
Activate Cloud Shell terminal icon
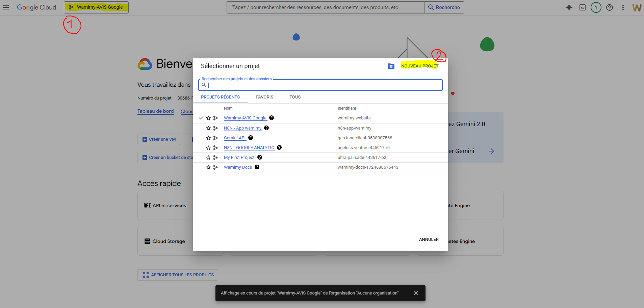[583, 7]
